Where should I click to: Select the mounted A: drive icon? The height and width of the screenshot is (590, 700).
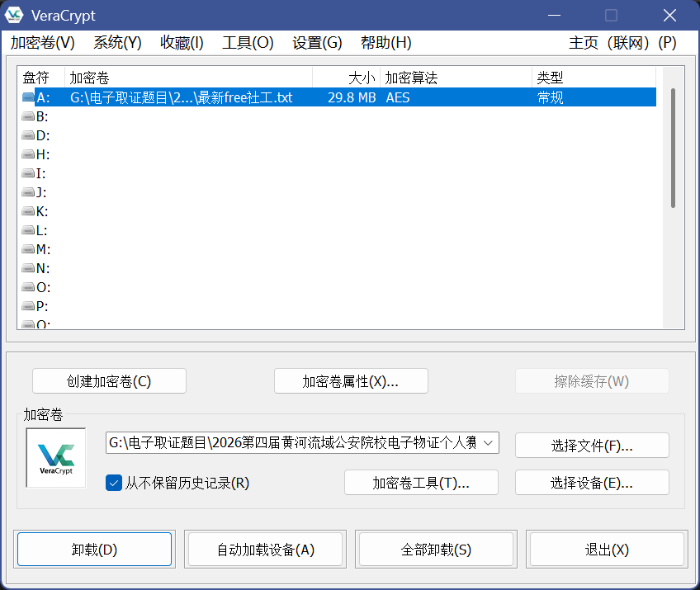pyautogui.click(x=29, y=97)
